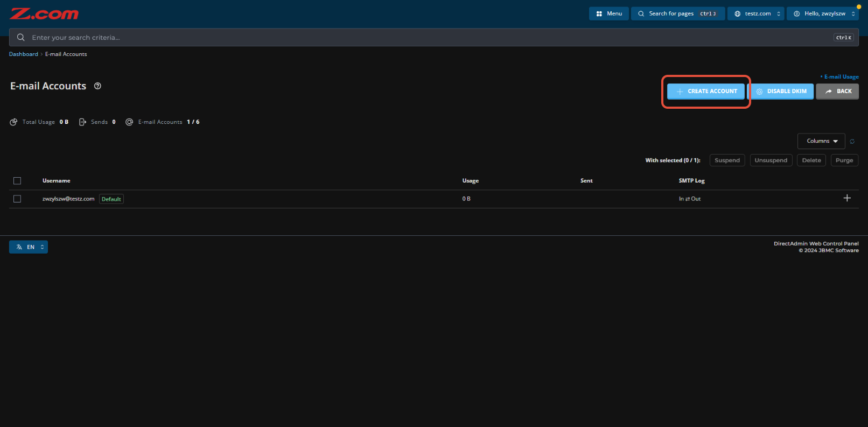Screen dimensions: 868x427
Task: Click the Sends arrow icon
Action: tap(82, 122)
